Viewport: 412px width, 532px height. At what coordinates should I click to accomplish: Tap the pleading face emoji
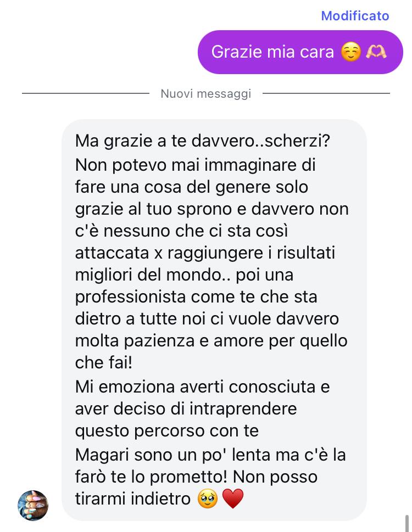click(x=207, y=499)
